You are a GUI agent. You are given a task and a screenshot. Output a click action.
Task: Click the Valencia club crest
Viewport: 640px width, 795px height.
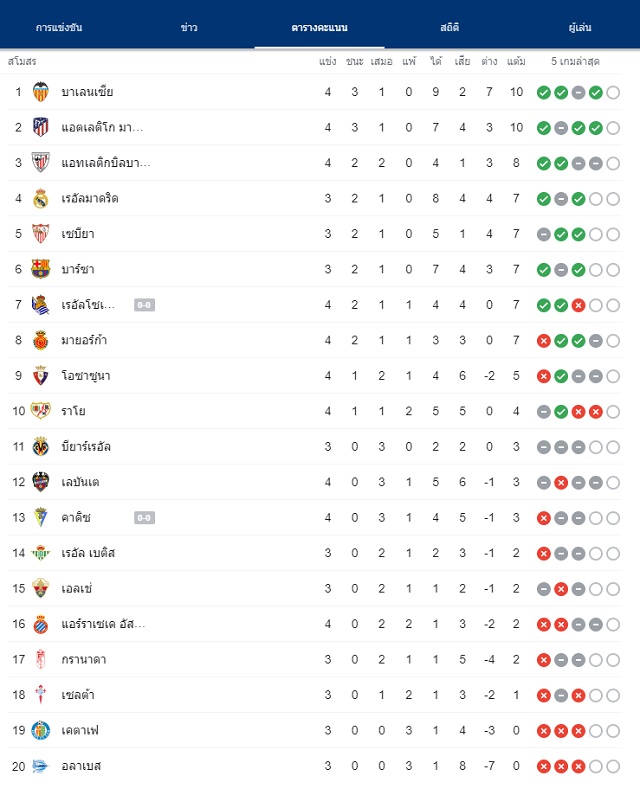click(x=41, y=92)
